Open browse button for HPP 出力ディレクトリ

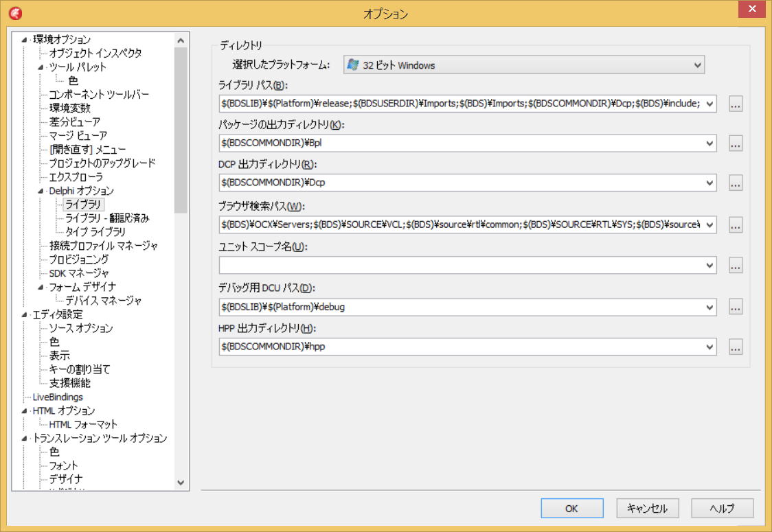point(736,347)
